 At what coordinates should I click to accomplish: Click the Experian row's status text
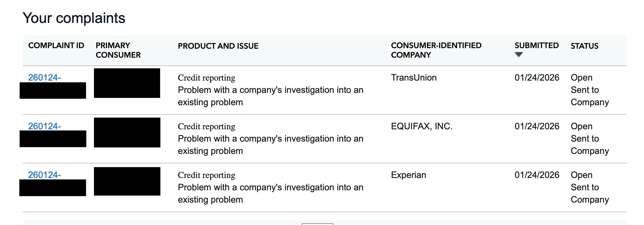click(x=589, y=187)
